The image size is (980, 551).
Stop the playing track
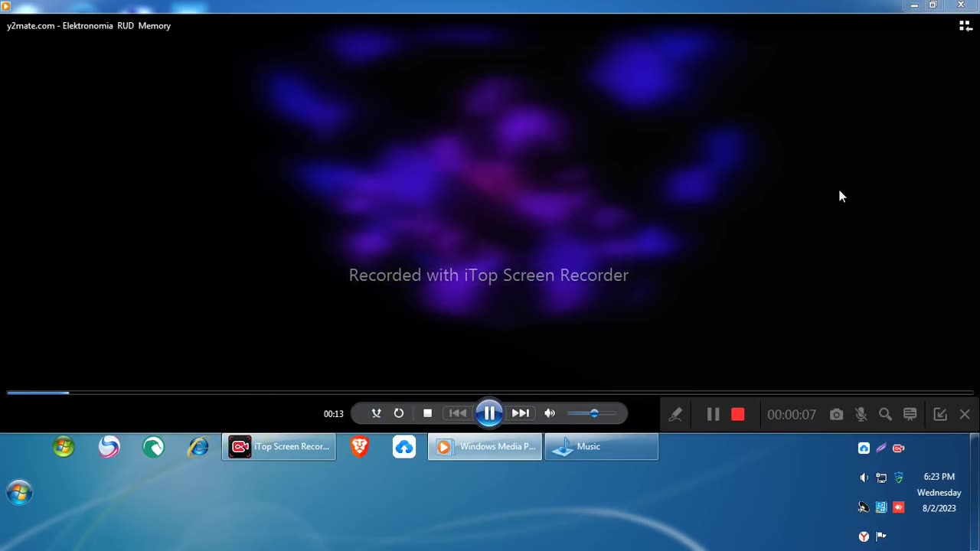(x=427, y=413)
